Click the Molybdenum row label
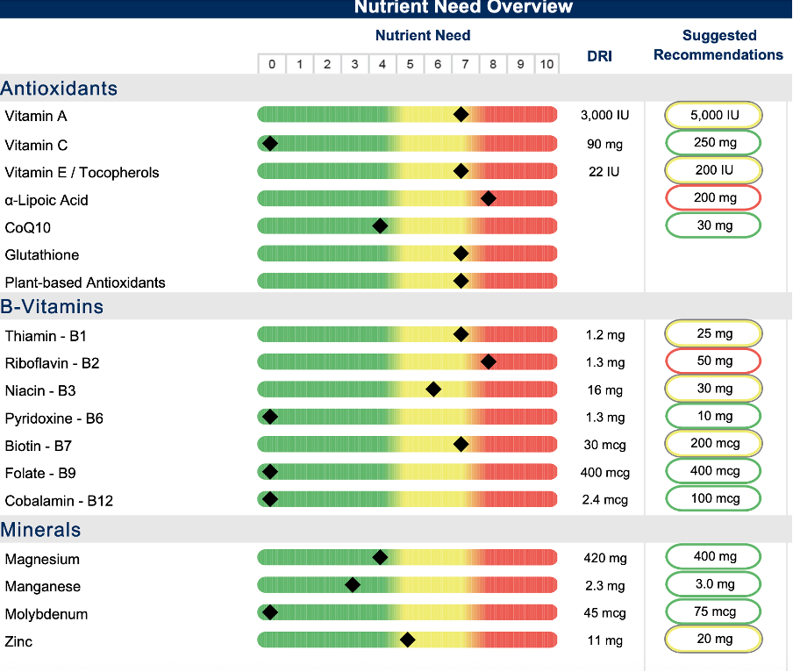This screenshot has height=672, width=793. point(46,614)
